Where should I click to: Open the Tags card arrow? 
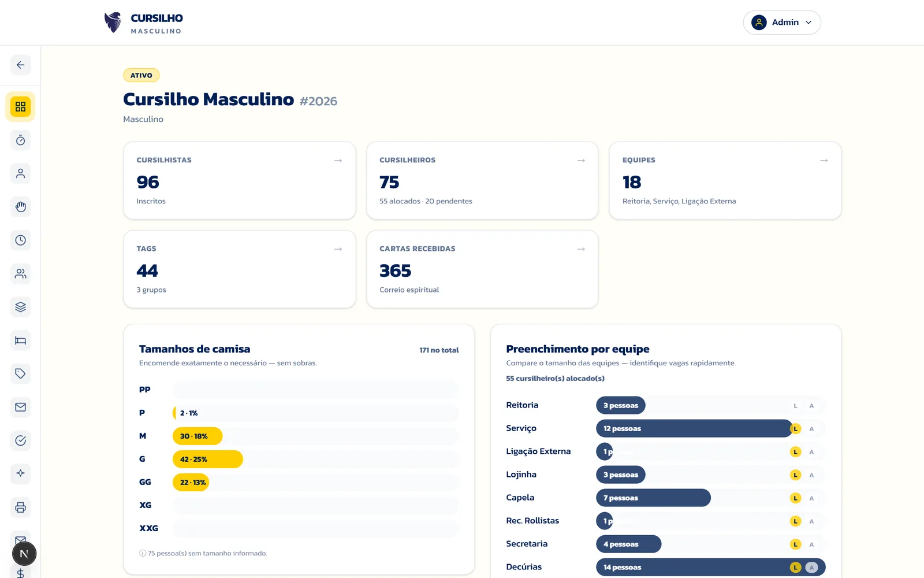[x=338, y=249]
